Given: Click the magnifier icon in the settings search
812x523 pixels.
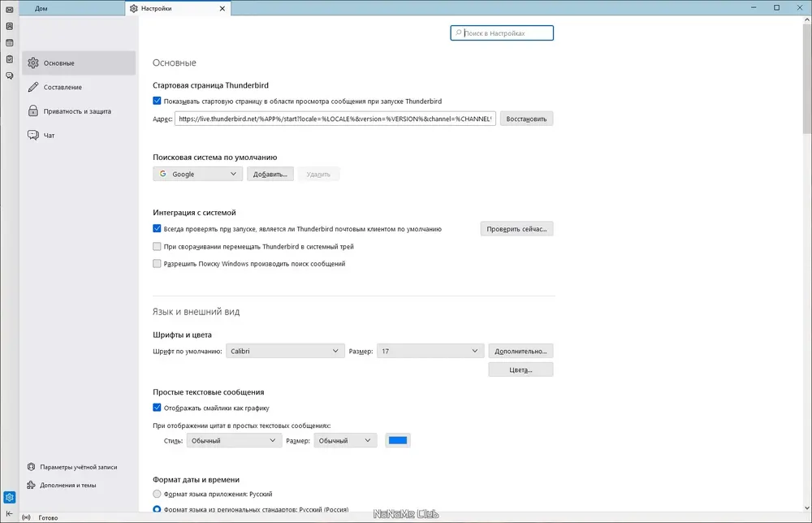Looking at the screenshot, I should (x=458, y=32).
